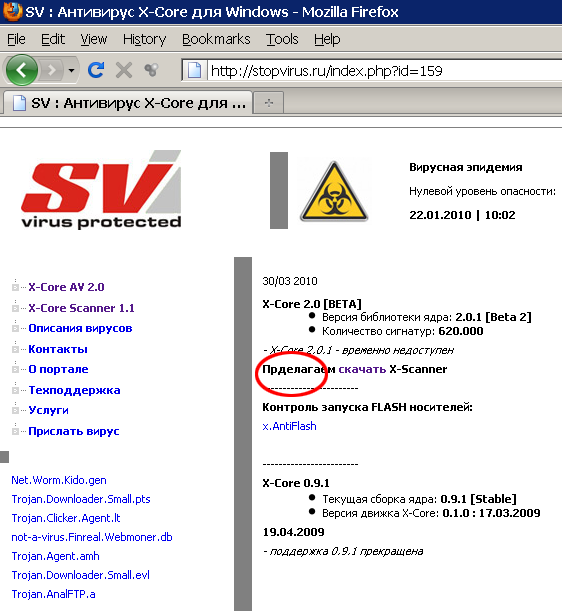This screenshot has height=611, width=562.
Task: Expand the tree node beside X-Core Scanner 1.1
Action: [15, 308]
